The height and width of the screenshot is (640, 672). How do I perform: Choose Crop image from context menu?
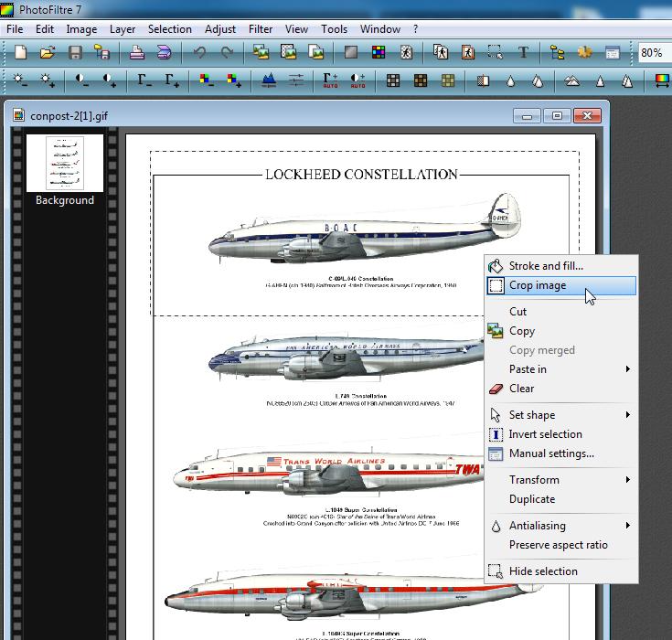click(x=561, y=285)
